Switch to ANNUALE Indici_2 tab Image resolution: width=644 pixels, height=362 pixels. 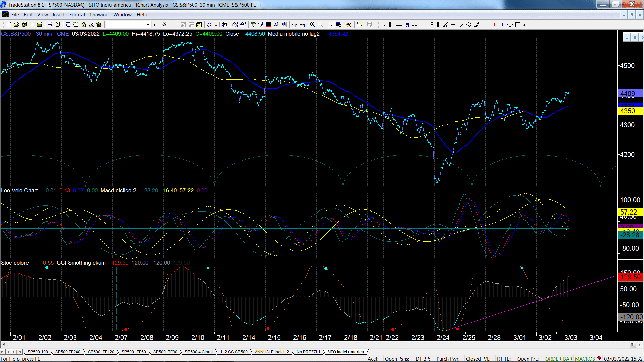click(272, 352)
